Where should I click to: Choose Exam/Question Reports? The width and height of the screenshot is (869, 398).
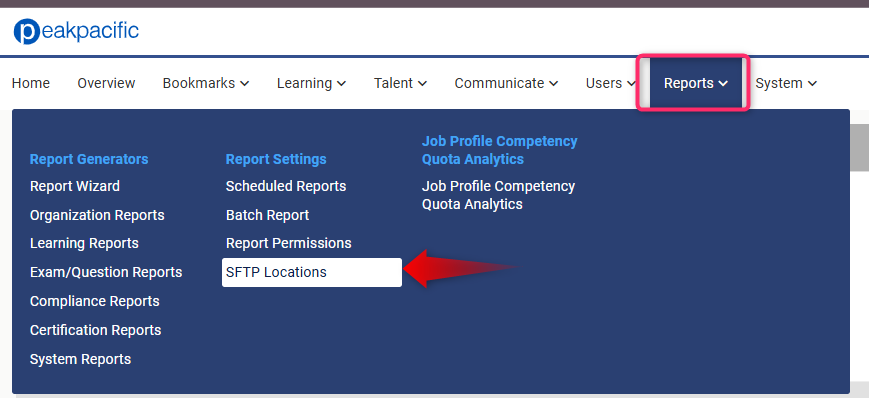(106, 272)
